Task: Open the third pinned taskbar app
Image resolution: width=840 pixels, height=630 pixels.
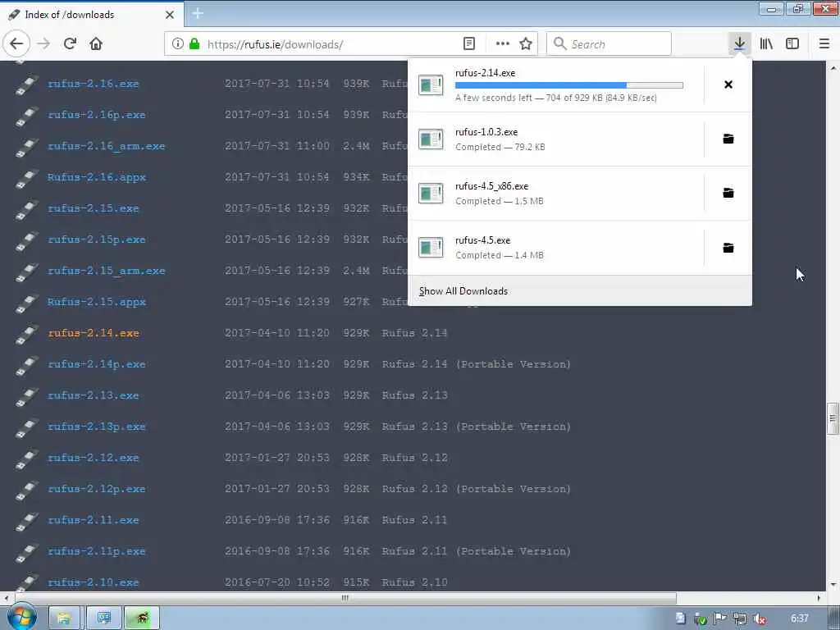Action: (142, 619)
